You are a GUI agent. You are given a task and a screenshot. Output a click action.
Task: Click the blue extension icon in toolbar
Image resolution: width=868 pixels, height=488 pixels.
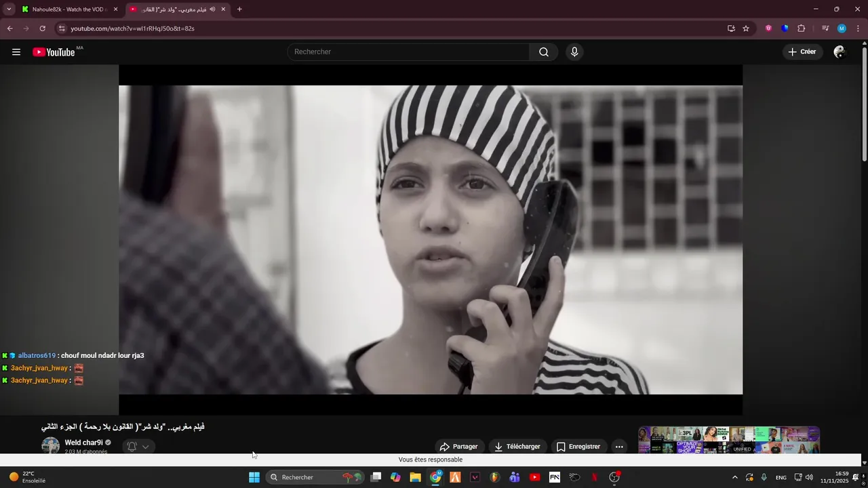pyautogui.click(x=785, y=28)
